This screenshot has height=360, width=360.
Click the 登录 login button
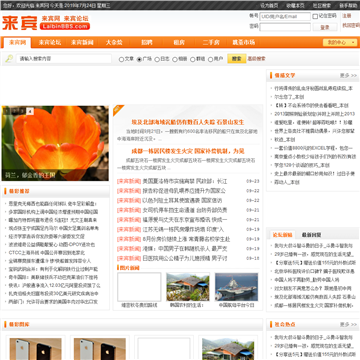pyautogui.click(x=325, y=27)
